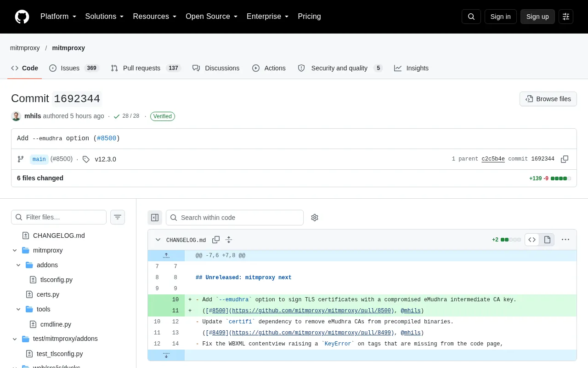Select cmdline.py in file tree
Screen dimensions: 588x368
[56, 324]
